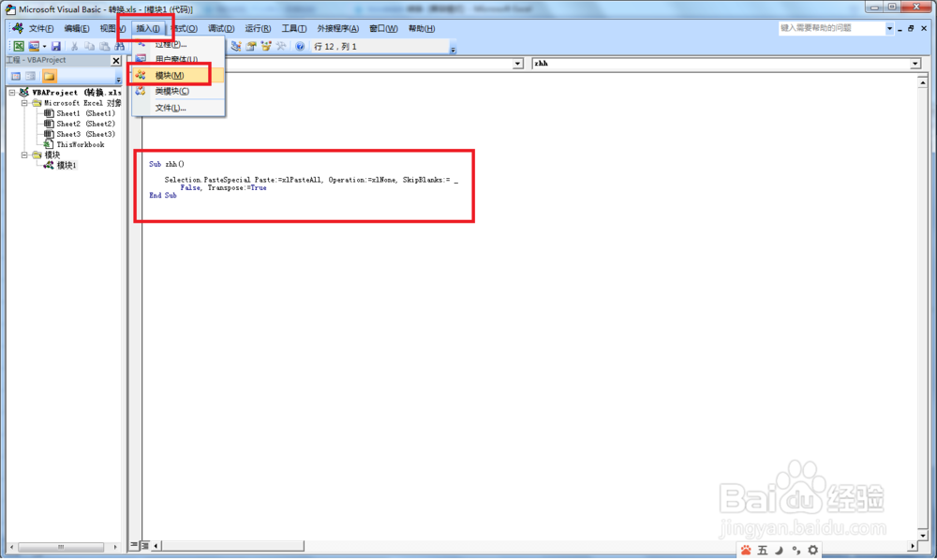Click the VBA icon left of File menu

click(18, 28)
